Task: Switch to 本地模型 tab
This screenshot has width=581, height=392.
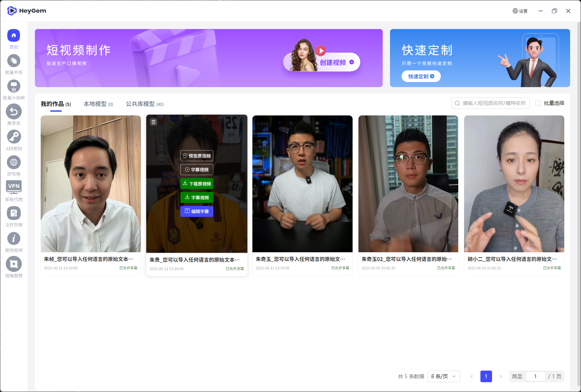Action: click(98, 104)
